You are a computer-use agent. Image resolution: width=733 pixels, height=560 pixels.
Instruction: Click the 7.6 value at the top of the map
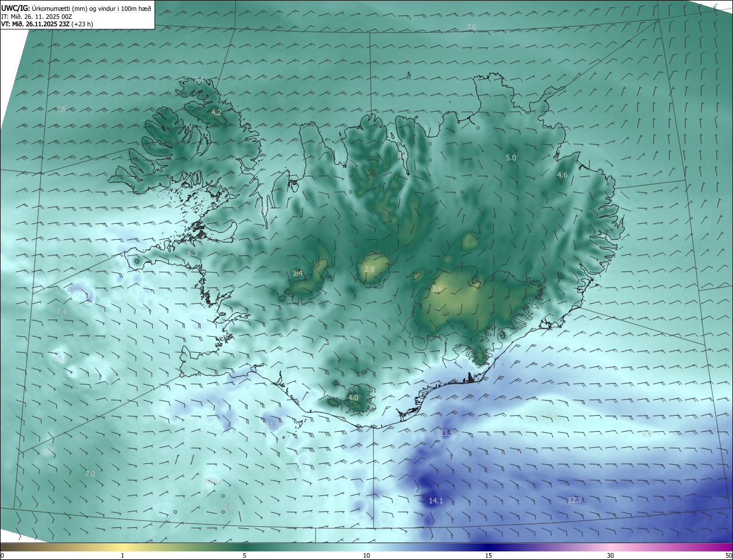pos(471,27)
